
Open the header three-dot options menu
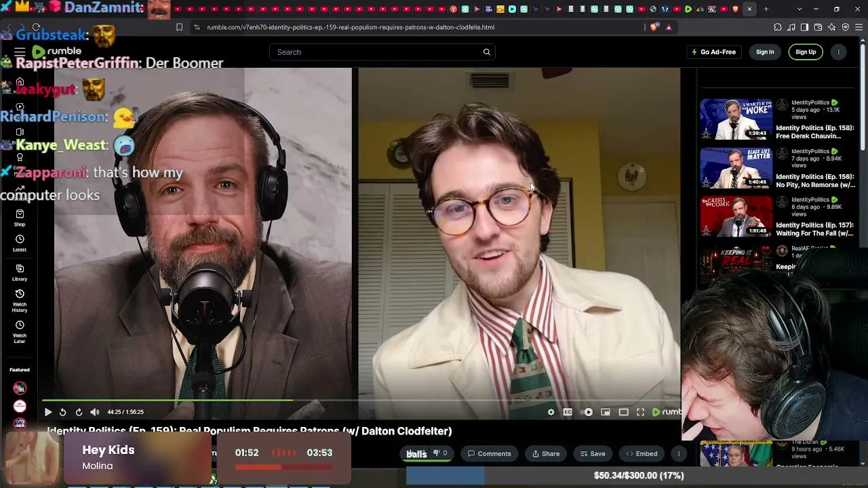[x=839, y=52]
